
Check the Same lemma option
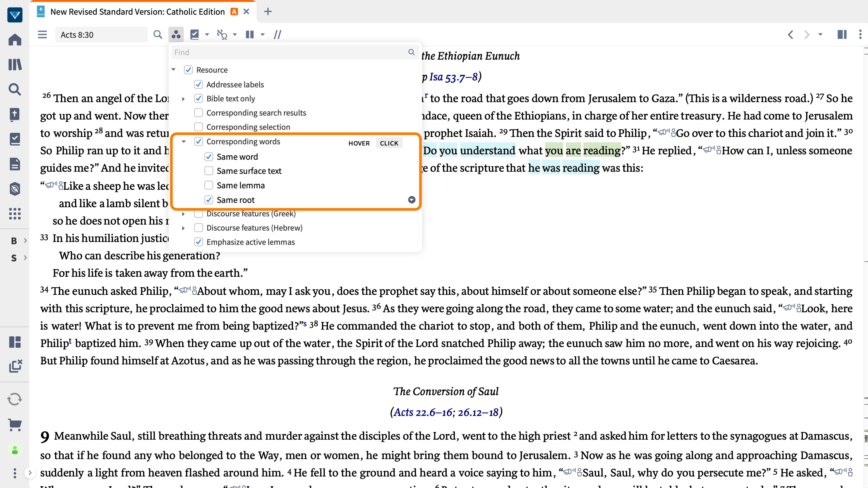point(209,185)
